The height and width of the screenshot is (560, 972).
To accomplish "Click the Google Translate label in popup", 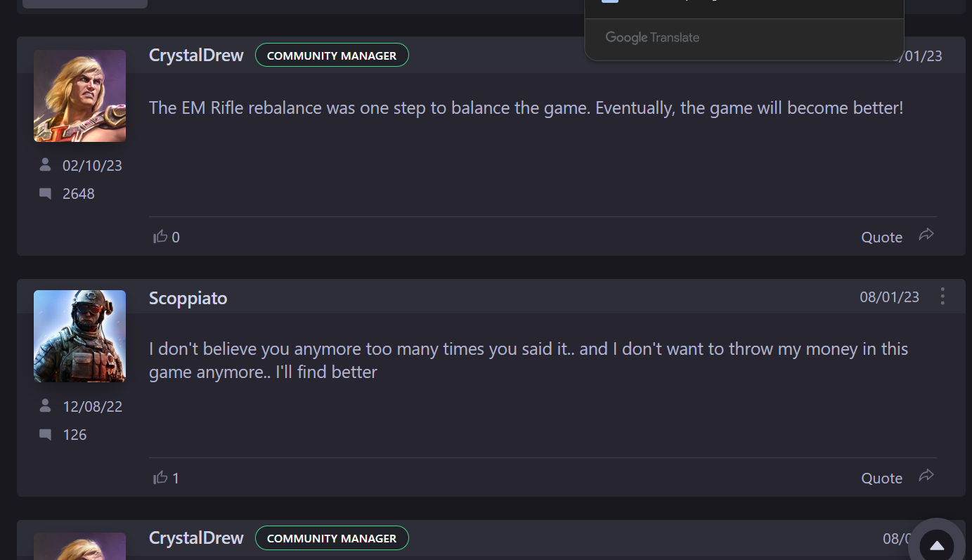I will pyautogui.click(x=652, y=38).
